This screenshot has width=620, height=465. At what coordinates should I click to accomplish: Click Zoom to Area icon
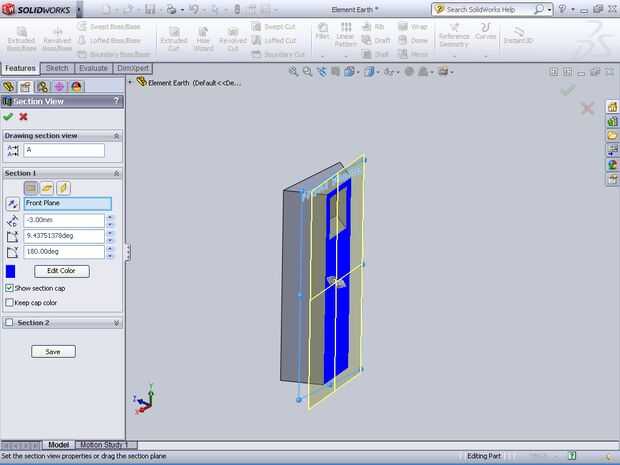pos(307,72)
